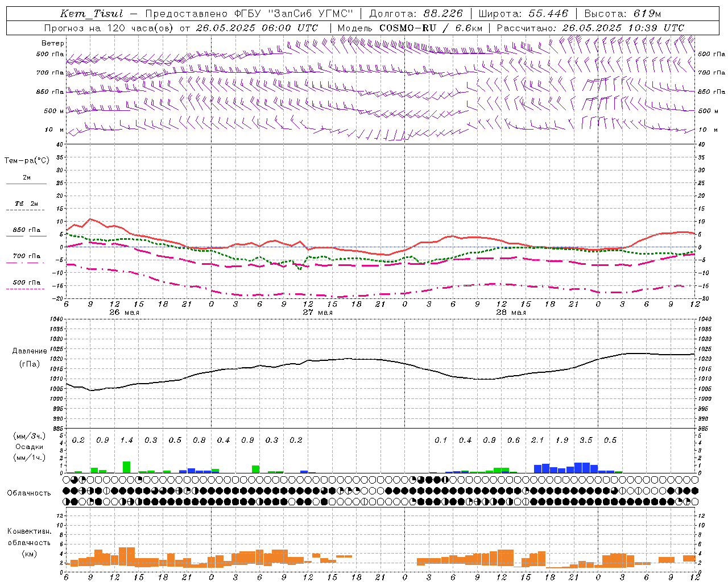Click the '27 мая' date label
728x582 pixels.
317,313
